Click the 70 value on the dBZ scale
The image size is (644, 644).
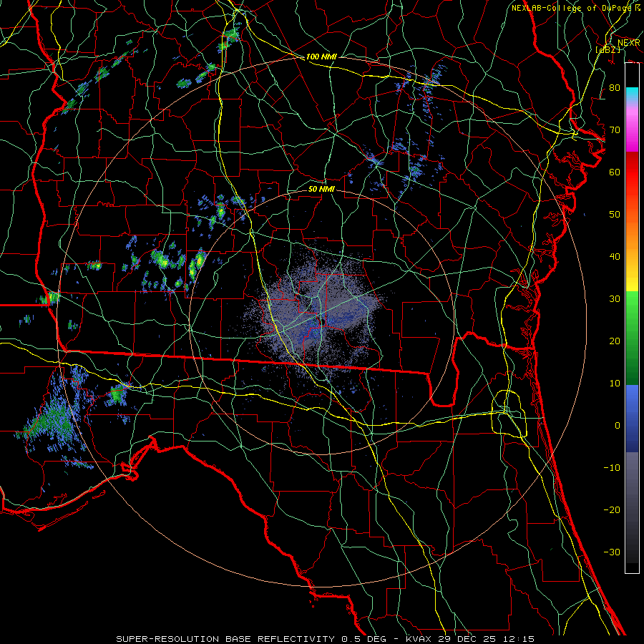click(615, 130)
